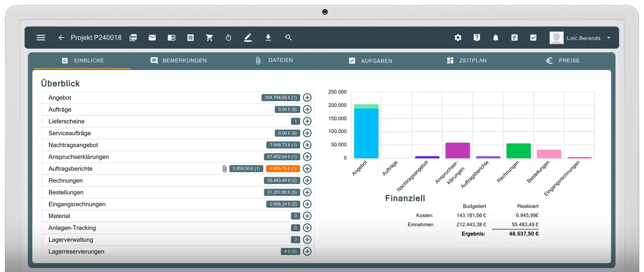Click the download arrow icon

pos(268,38)
